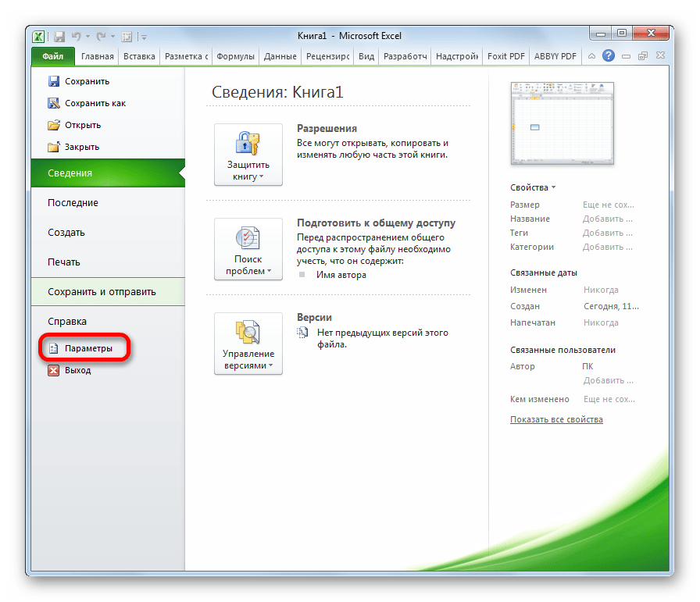This screenshot has width=700, height=602.
Task: Click the Открыть folder icon
Action: [54, 125]
